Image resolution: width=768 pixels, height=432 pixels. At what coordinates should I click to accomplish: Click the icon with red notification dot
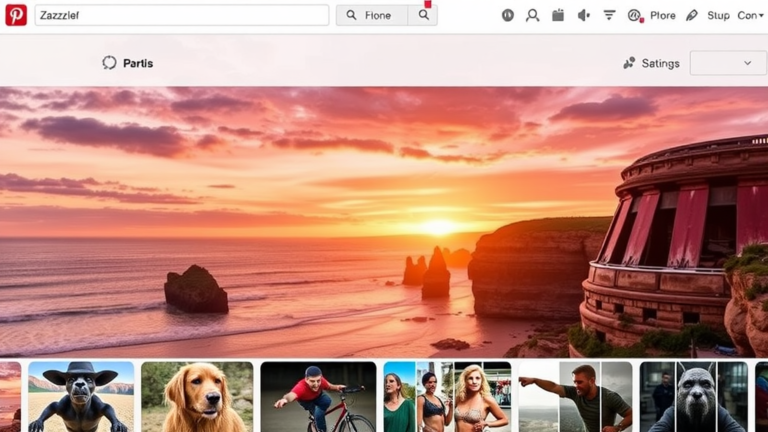point(634,15)
